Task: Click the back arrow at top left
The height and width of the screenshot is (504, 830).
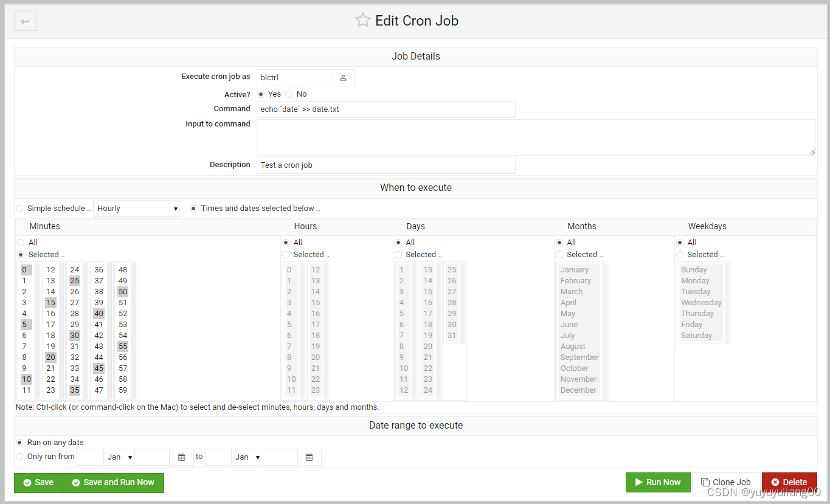Action: (24, 21)
